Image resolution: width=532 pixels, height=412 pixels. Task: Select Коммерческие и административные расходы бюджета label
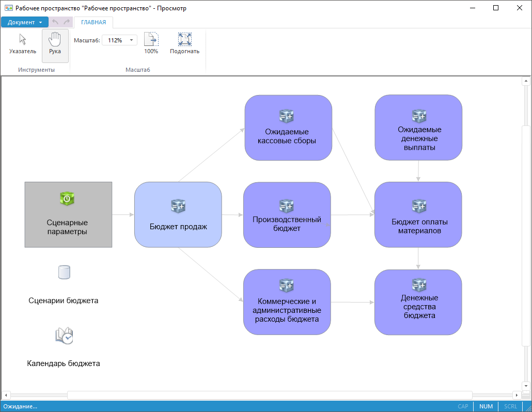pyautogui.click(x=287, y=310)
